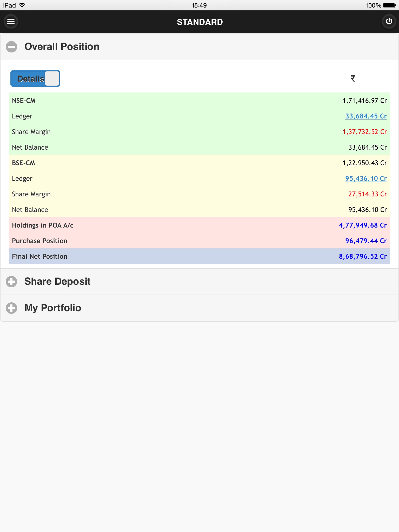
Task: Click NSE Share Margin 1,37,732.52 Cr
Action: point(364,132)
